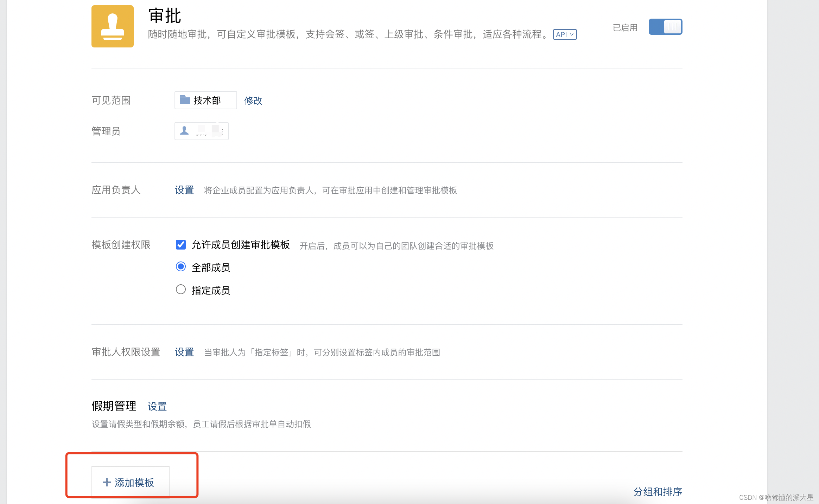Viewport: 819px width, 504px height.
Task: Click the 审批 title text
Action: 165,16
